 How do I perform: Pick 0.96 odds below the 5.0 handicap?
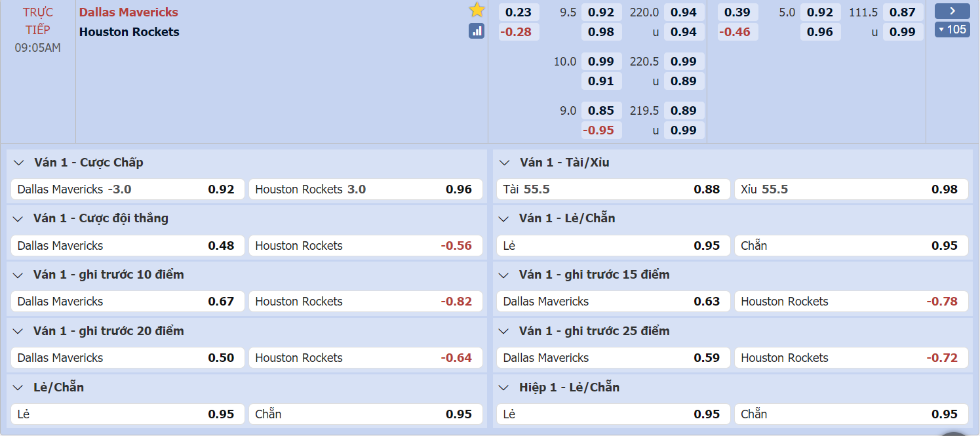point(820,31)
